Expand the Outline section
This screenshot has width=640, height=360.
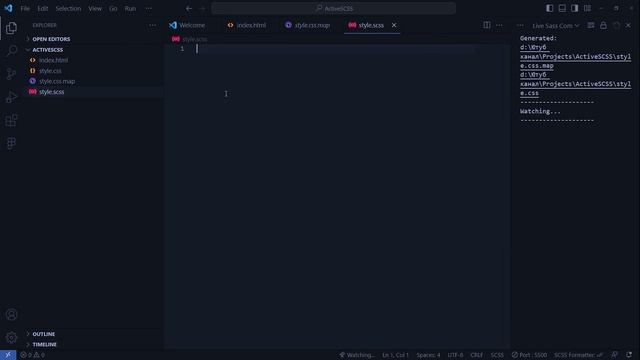pos(94,334)
